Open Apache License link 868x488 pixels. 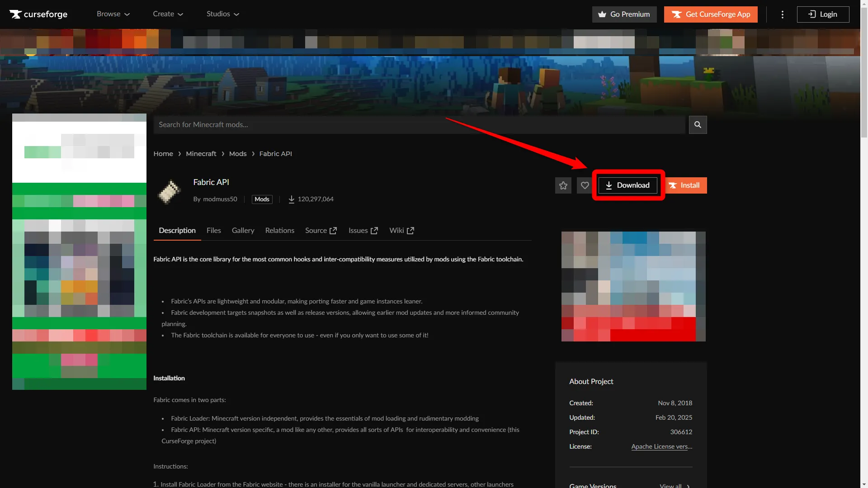click(662, 447)
